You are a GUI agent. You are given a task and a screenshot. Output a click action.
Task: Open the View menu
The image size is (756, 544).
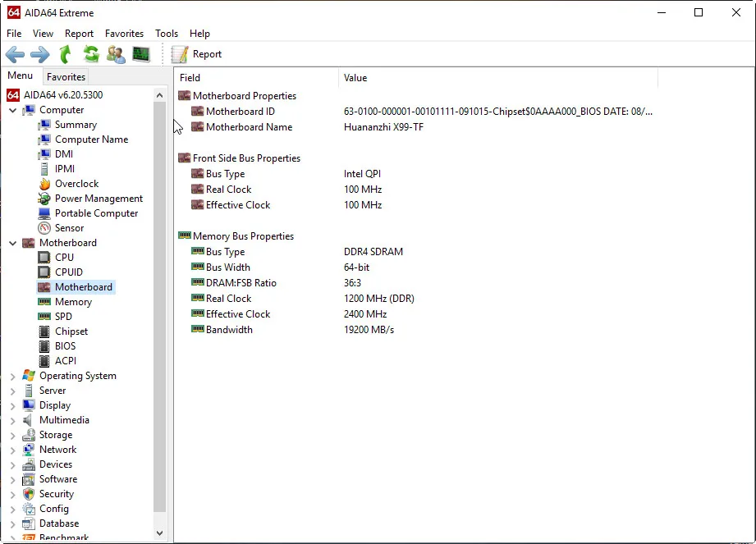[x=43, y=34]
